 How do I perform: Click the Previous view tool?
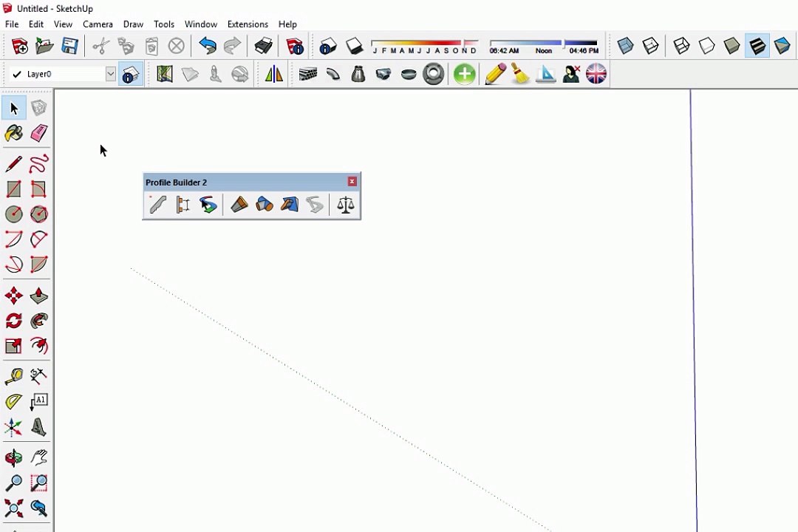38,508
